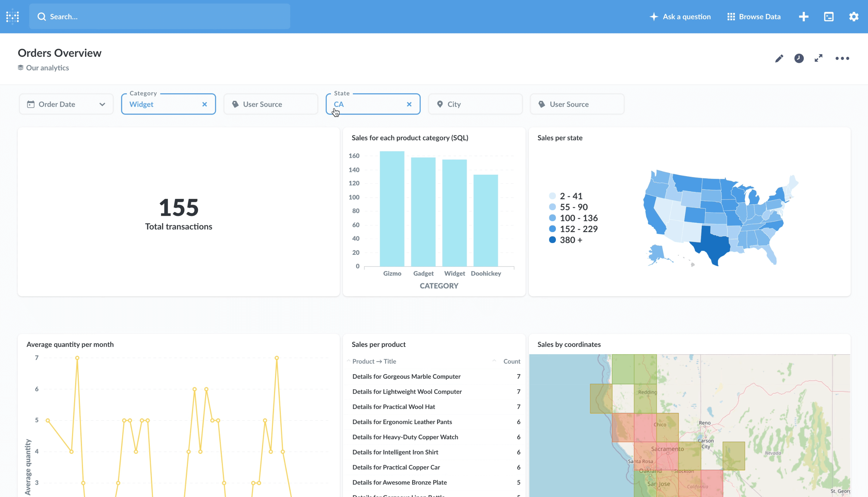
Task: Click the plus create new icon
Action: point(804,16)
